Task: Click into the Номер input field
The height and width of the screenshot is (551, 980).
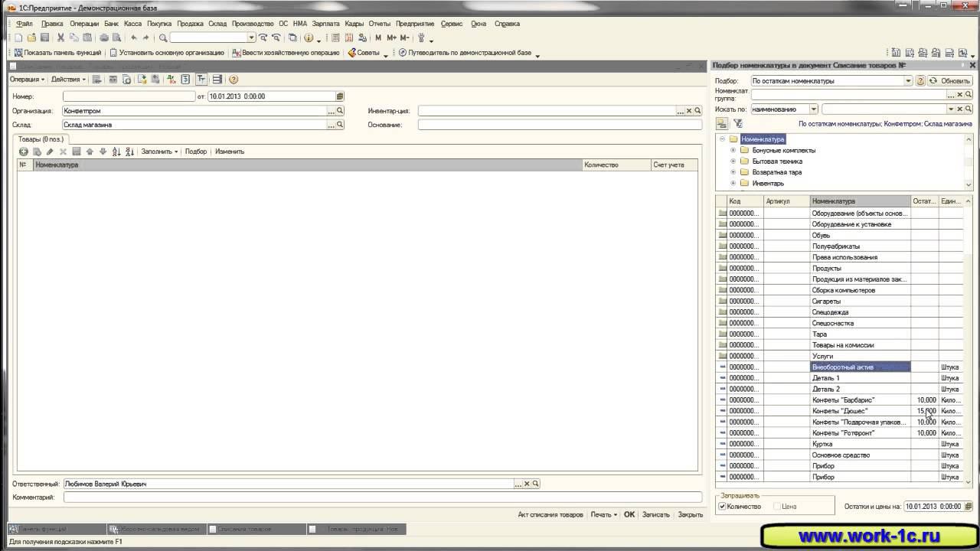Action: point(129,96)
